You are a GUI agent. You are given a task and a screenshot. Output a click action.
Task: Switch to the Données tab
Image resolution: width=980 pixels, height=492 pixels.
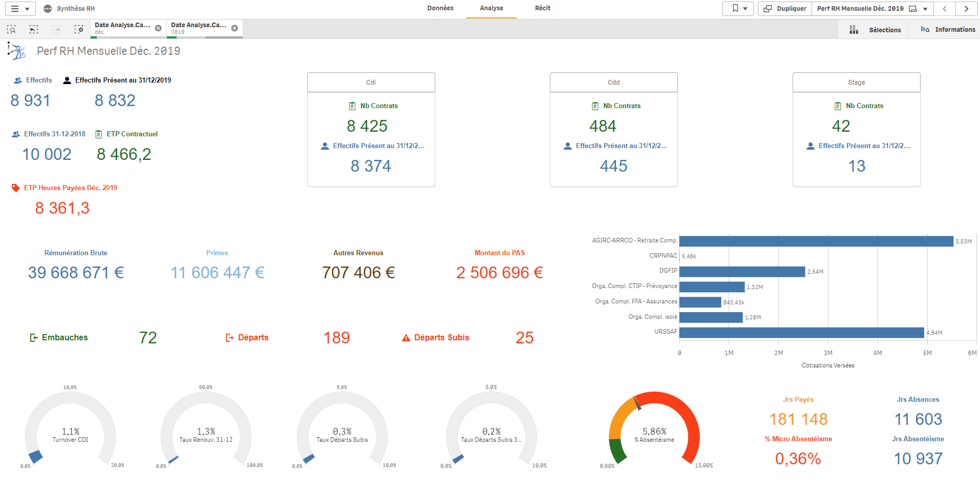pos(440,8)
